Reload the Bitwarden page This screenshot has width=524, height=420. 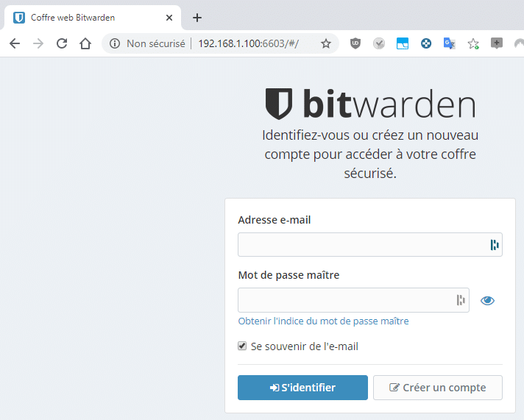pos(62,43)
